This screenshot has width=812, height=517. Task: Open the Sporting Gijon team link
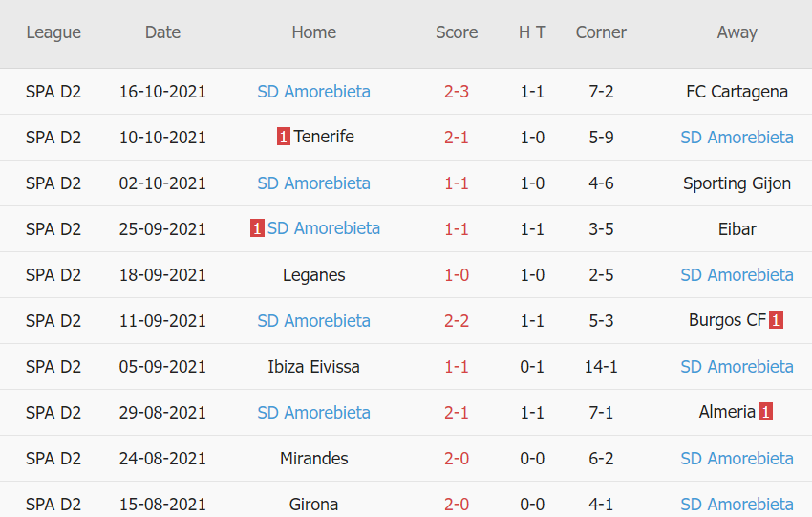(737, 183)
